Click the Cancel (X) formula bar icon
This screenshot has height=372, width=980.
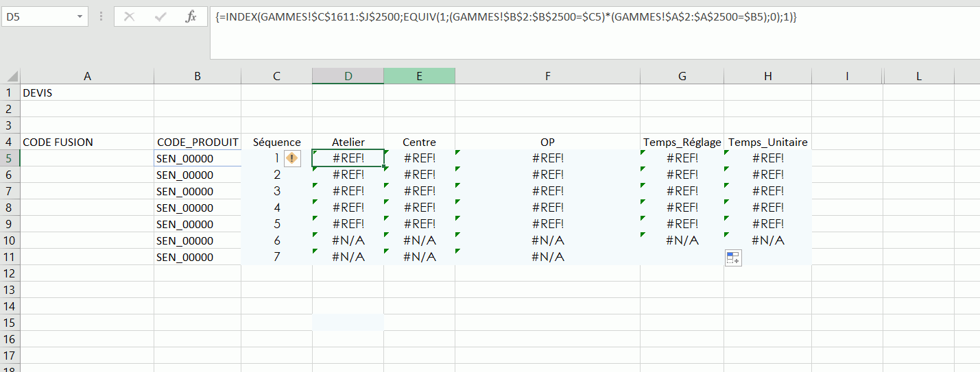[129, 17]
